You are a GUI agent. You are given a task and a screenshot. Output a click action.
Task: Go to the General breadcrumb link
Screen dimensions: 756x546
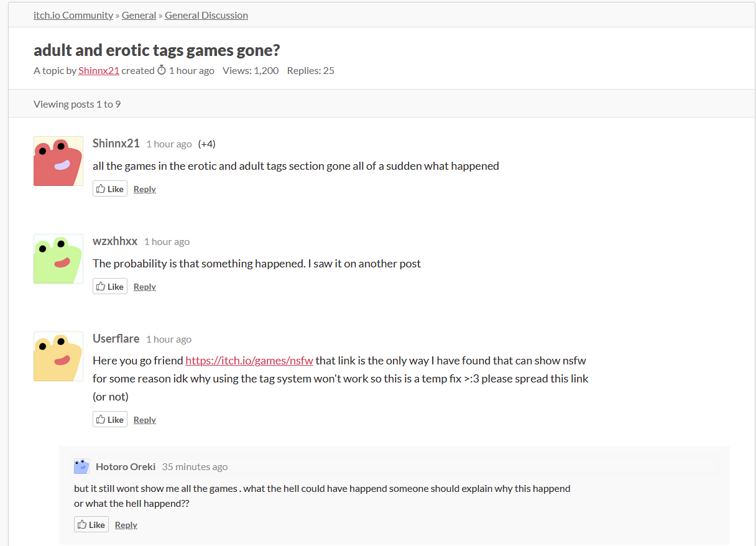click(139, 15)
